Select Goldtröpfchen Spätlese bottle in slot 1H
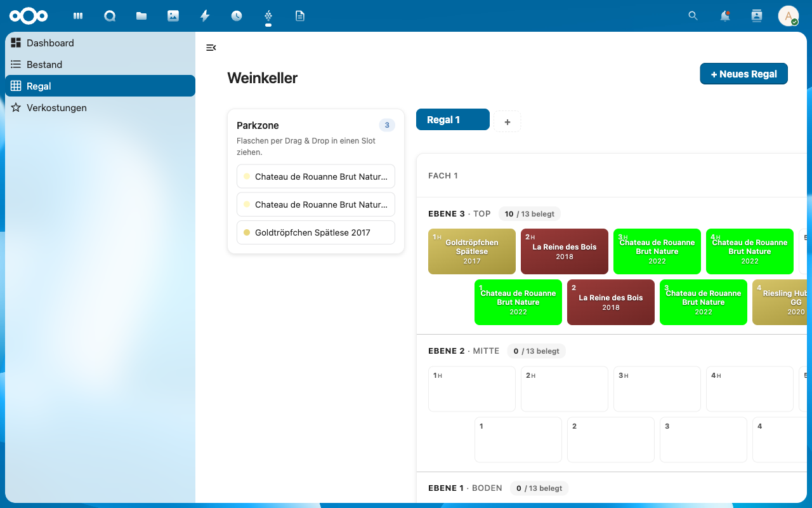812x508 pixels. tap(472, 251)
